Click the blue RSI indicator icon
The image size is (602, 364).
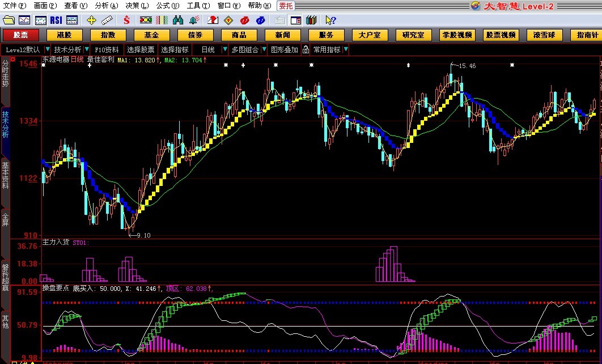(56, 20)
